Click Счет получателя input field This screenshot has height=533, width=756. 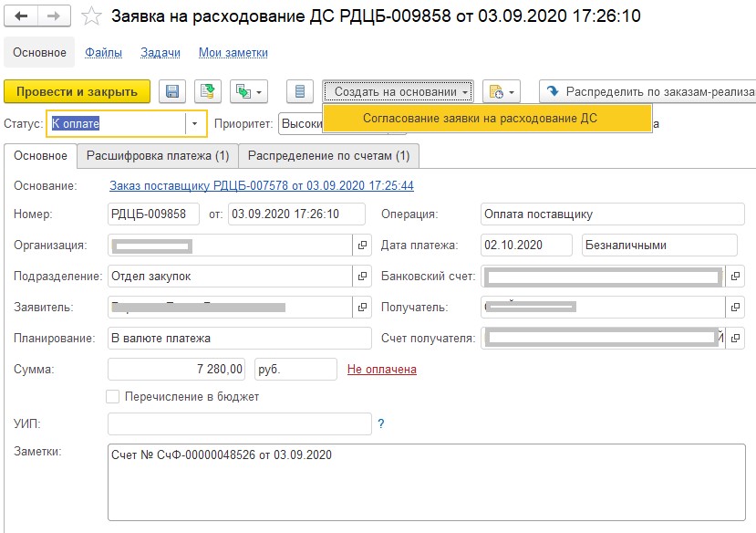point(603,338)
